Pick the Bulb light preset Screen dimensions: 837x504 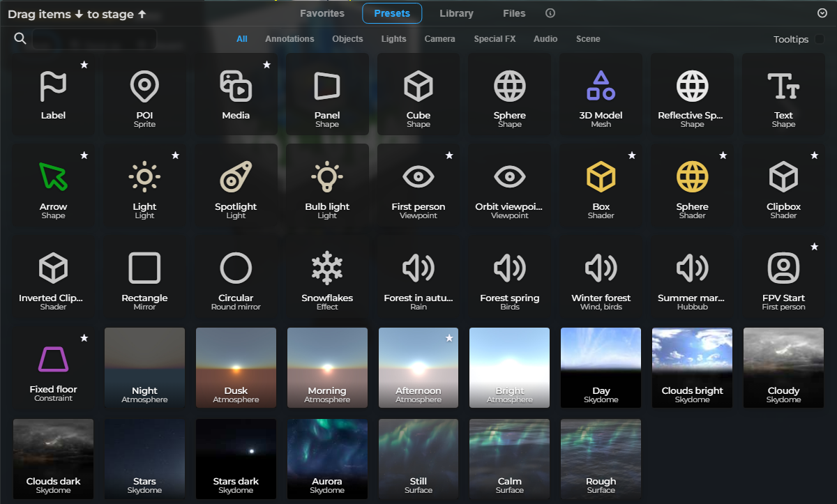327,185
